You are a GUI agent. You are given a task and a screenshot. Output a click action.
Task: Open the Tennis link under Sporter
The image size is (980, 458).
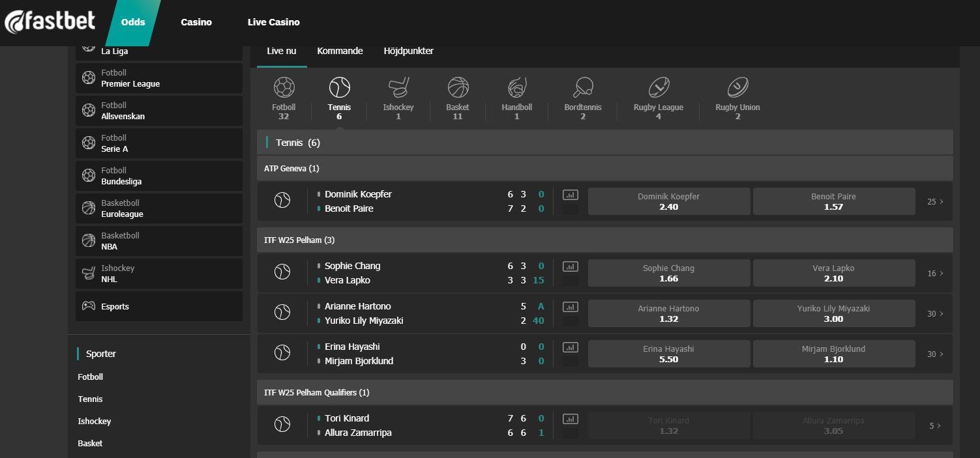(90, 399)
